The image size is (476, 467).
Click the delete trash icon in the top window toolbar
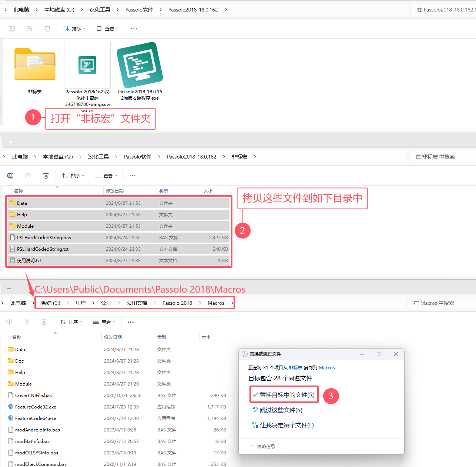(47, 29)
